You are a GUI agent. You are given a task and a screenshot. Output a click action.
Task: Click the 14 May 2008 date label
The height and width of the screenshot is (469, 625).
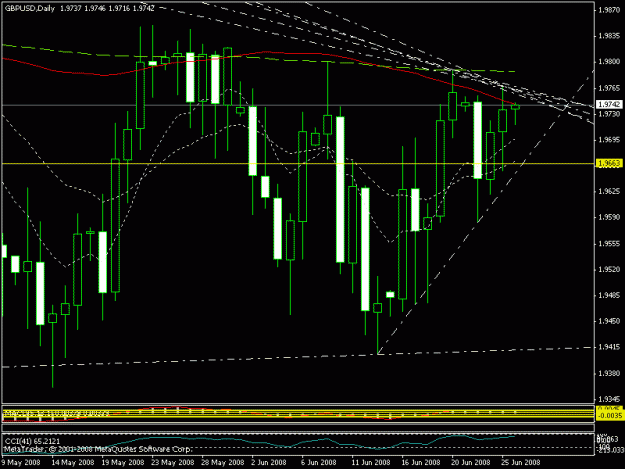click(73, 462)
